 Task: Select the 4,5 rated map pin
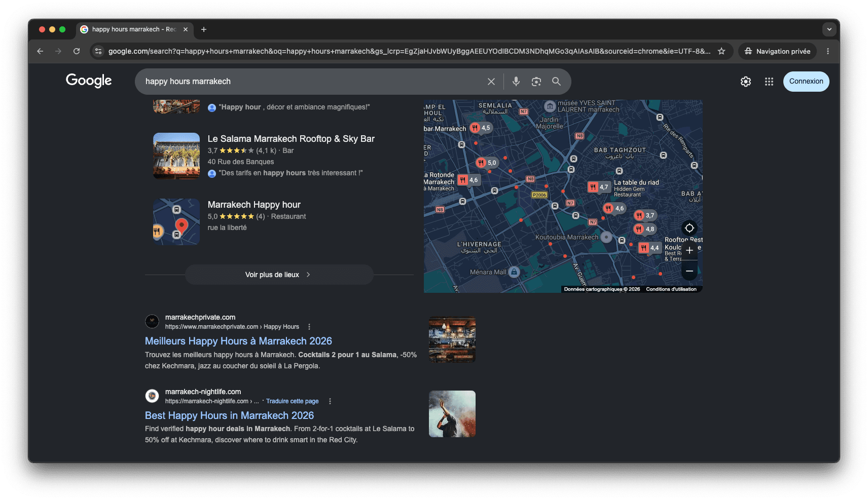click(480, 128)
